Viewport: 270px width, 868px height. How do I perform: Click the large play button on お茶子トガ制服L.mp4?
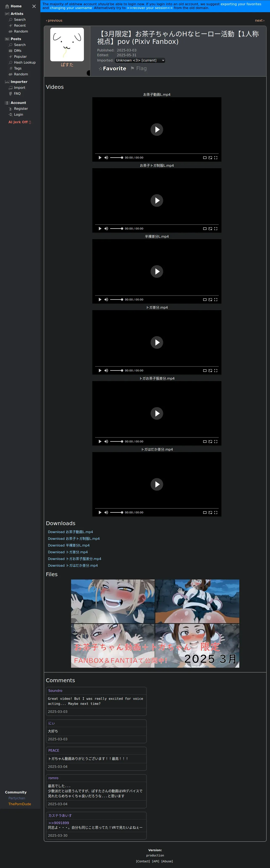click(x=157, y=201)
